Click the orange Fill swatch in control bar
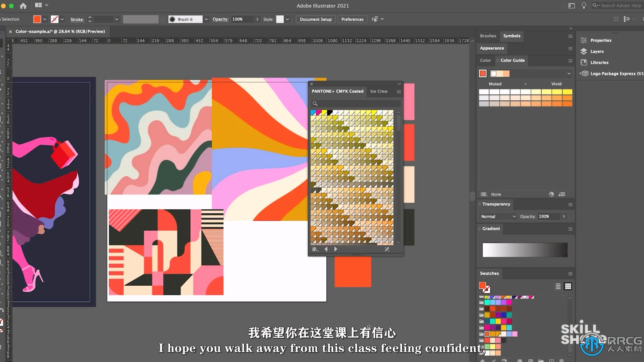Viewport: 644px width, 362px height. point(37,19)
